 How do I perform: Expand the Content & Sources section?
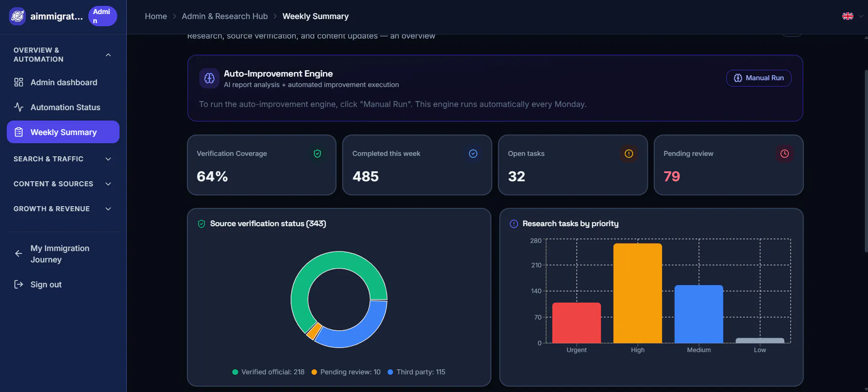tap(108, 184)
